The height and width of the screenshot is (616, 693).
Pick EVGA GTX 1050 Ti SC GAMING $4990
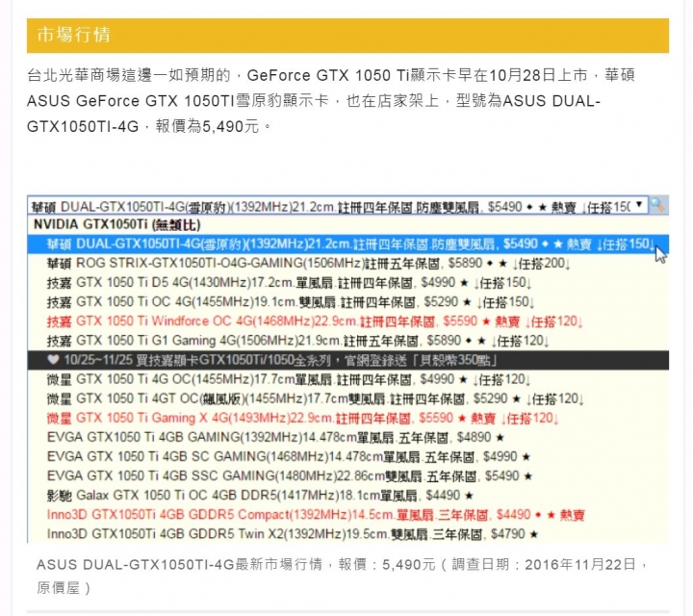(347, 457)
